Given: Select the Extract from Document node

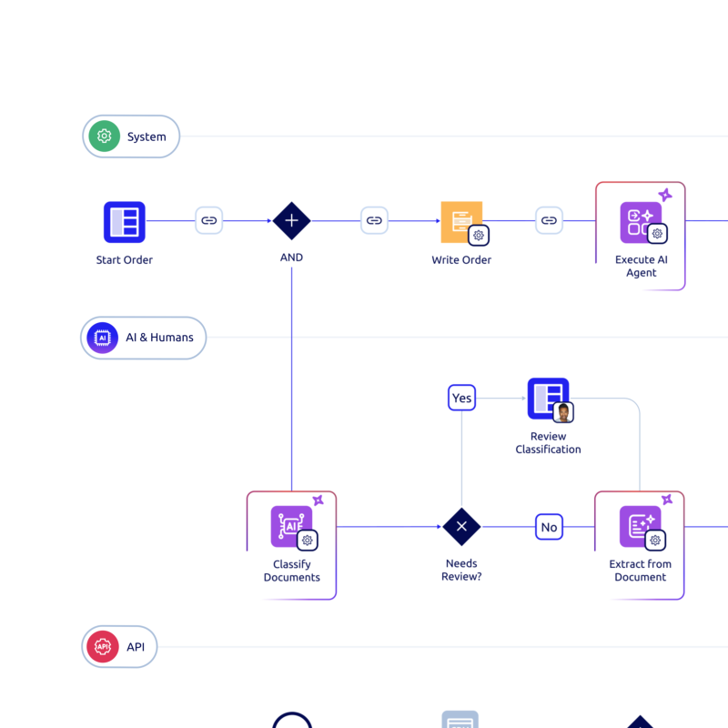Looking at the screenshot, I should click(x=640, y=527).
